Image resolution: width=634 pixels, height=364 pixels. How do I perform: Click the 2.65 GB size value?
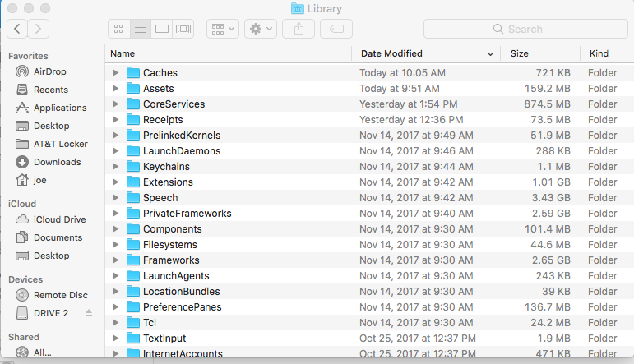551,260
